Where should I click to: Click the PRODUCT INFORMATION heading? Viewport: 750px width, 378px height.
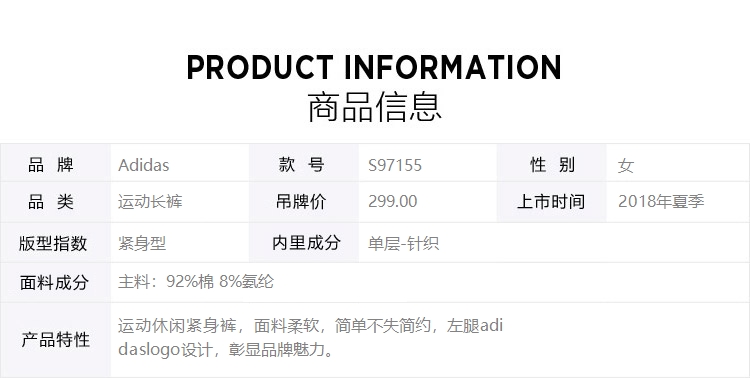(x=374, y=67)
